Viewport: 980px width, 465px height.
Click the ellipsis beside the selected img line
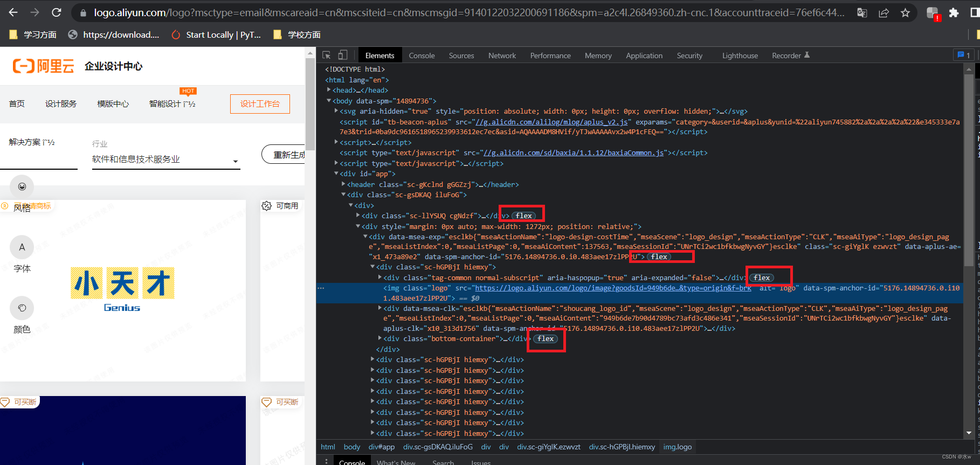coord(321,288)
